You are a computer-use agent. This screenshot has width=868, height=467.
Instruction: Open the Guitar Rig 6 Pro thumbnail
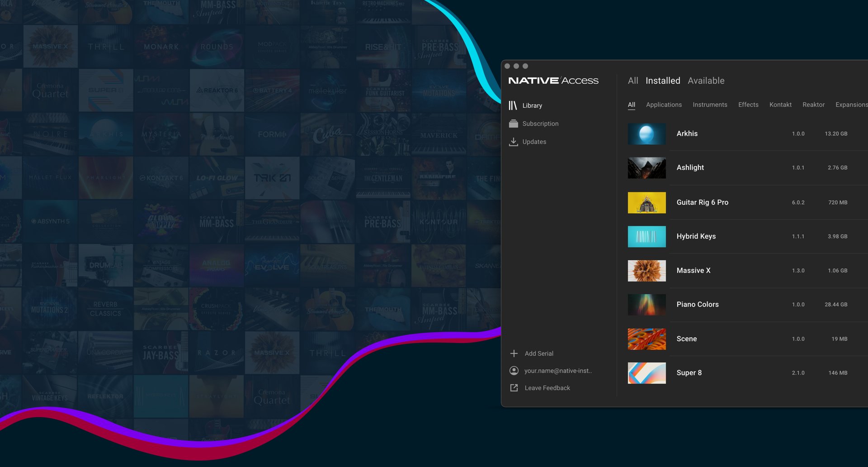tap(646, 202)
